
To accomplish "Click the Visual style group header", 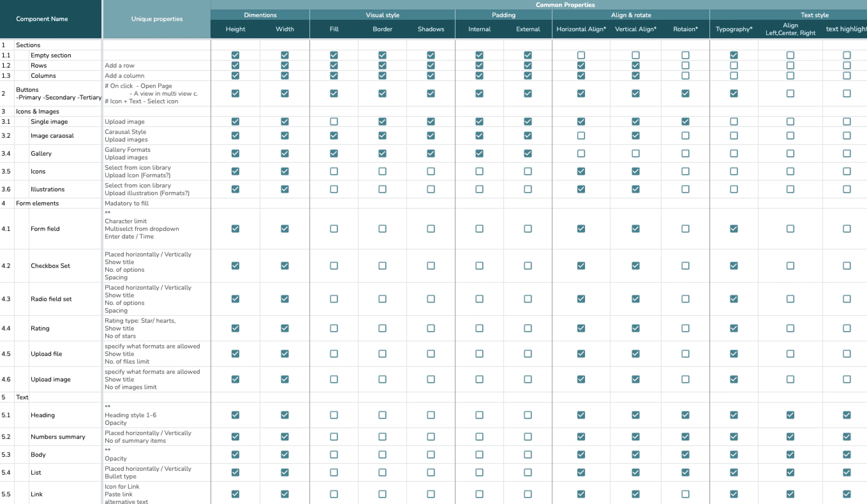I will pyautogui.click(x=382, y=15).
